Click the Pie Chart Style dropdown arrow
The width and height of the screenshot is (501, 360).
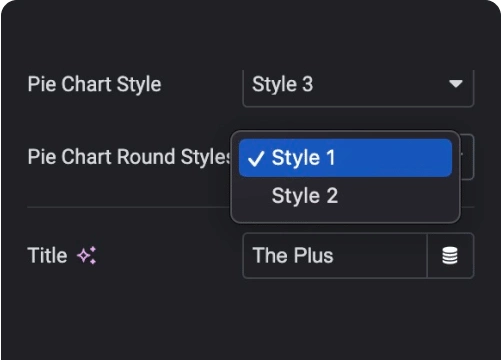456,83
